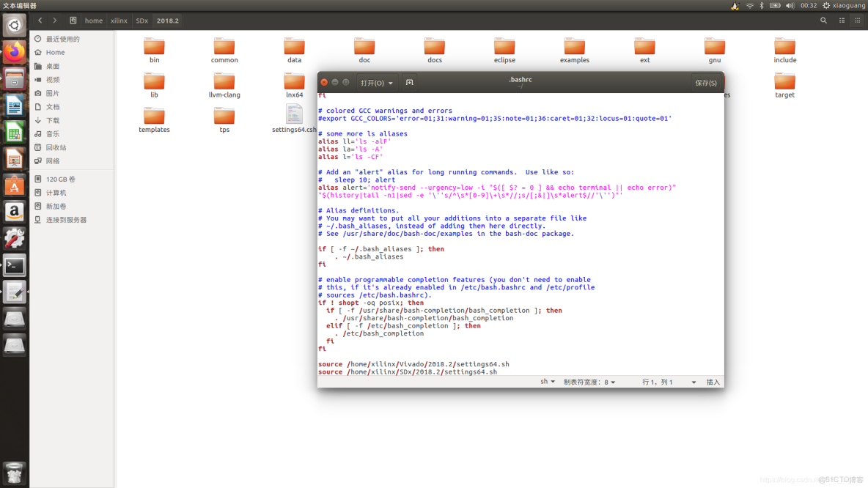Screen dimensions: 868x488
Task: Open the 打开(O) dropdown in gedit
Action: tap(377, 83)
